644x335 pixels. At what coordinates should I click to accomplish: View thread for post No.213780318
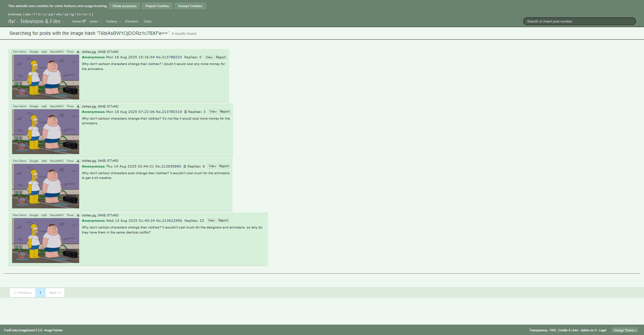click(x=213, y=112)
